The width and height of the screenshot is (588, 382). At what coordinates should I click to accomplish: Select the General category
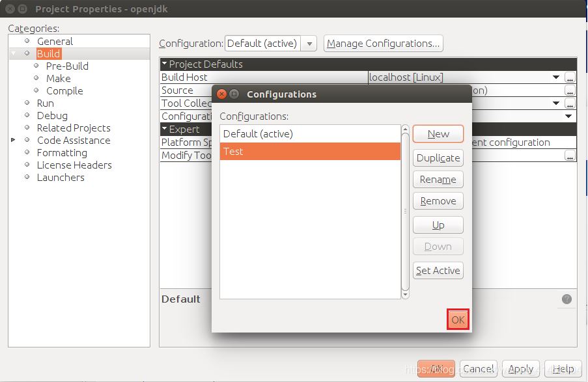click(x=55, y=42)
